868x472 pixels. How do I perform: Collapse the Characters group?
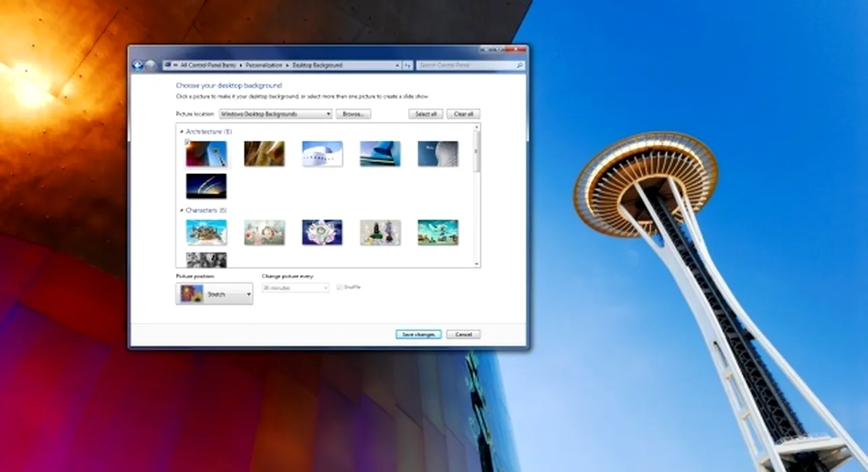click(x=181, y=211)
